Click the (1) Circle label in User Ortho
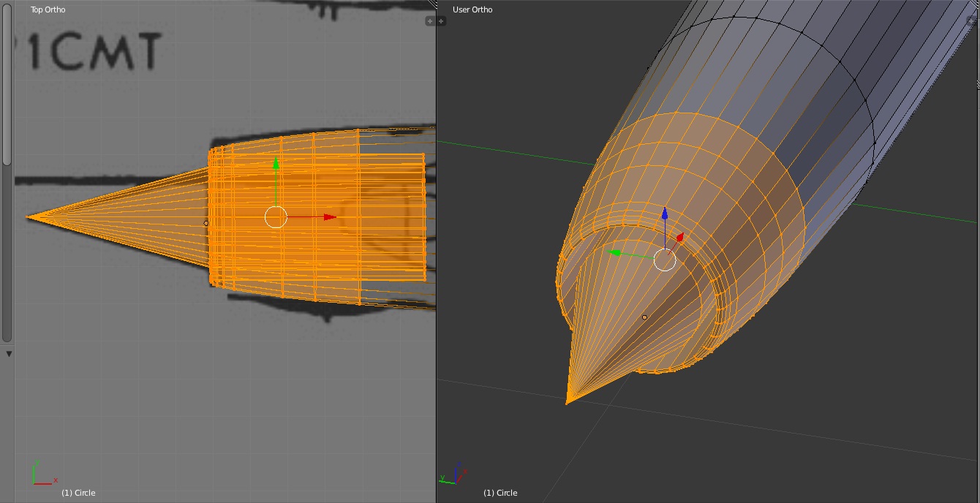Image resolution: width=980 pixels, height=503 pixels. 500,493
